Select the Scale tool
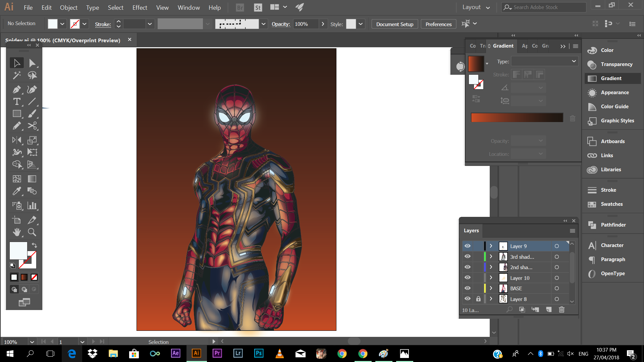 click(x=32, y=140)
